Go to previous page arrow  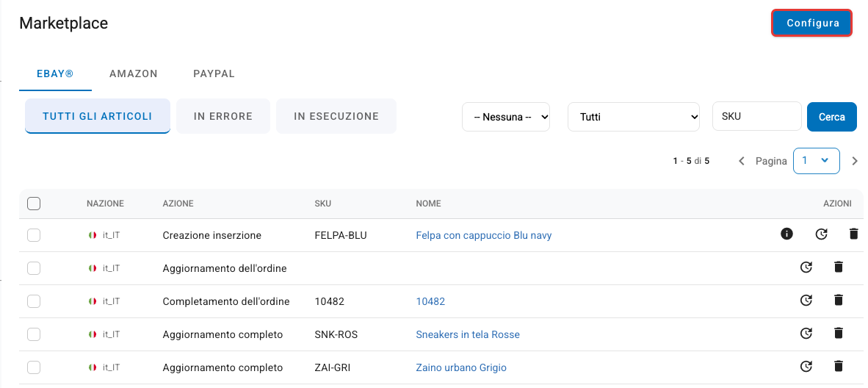click(742, 161)
